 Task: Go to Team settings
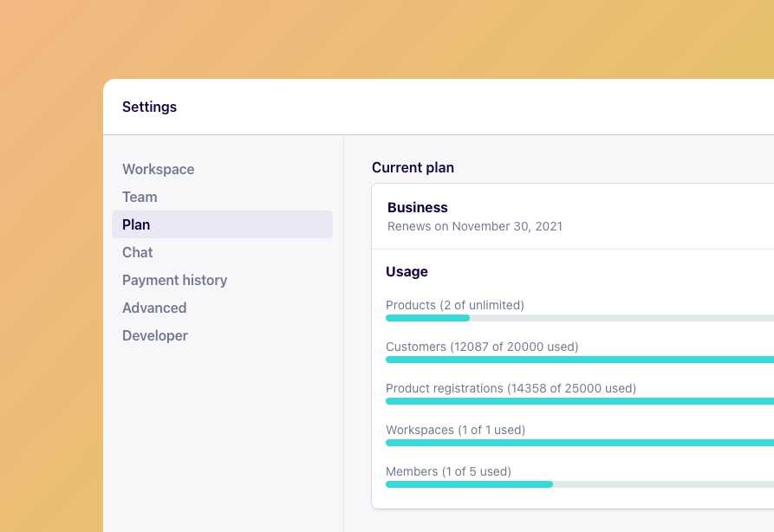pos(140,197)
